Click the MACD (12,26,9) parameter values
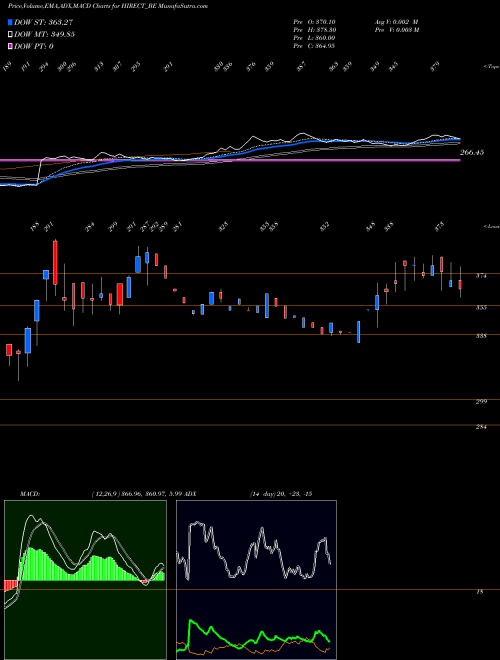 coord(137,494)
